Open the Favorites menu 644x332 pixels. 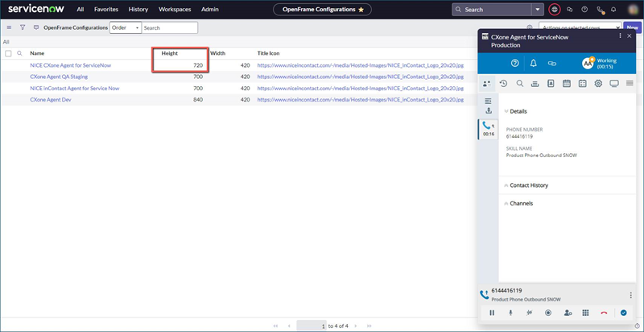tap(106, 9)
